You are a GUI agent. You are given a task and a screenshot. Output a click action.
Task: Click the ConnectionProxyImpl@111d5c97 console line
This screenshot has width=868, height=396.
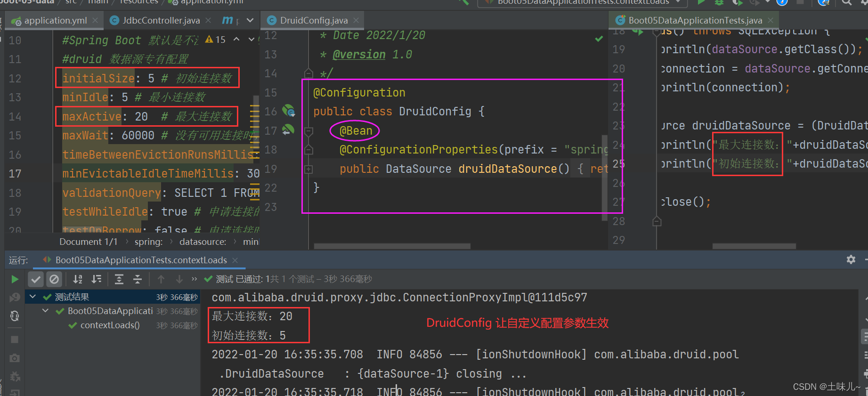click(399, 298)
